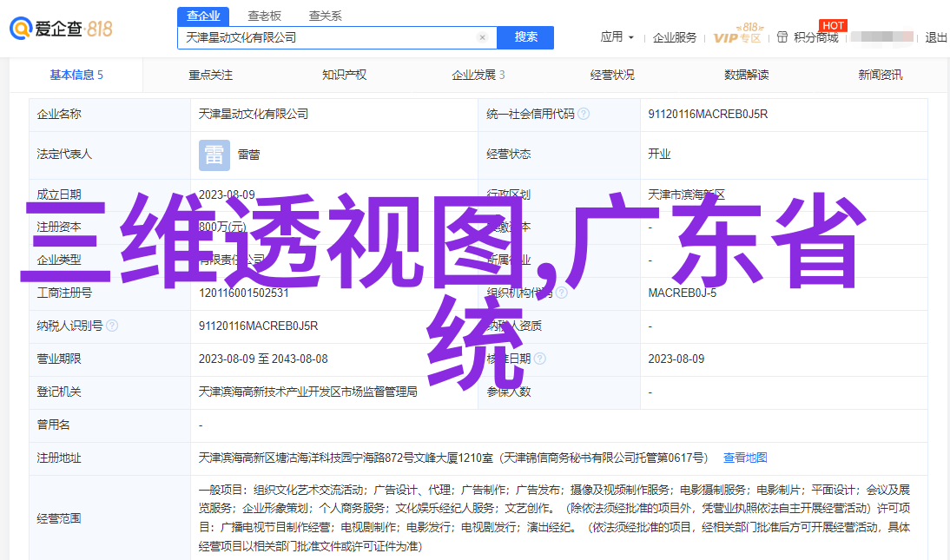Click the 查看地图 link
The width and height of the screenshot is (950, 560).
click(x=745, y=458)
